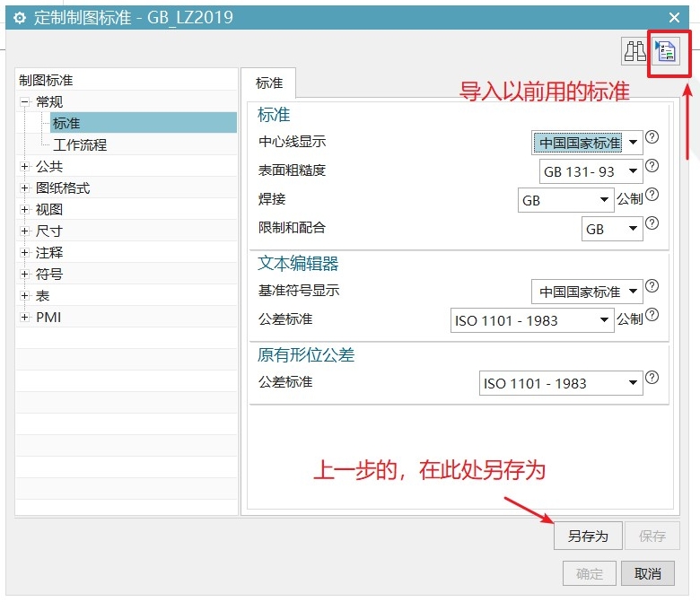Open the 焊接 GB dropdown
700x602 pixels.
coord(565,200)
